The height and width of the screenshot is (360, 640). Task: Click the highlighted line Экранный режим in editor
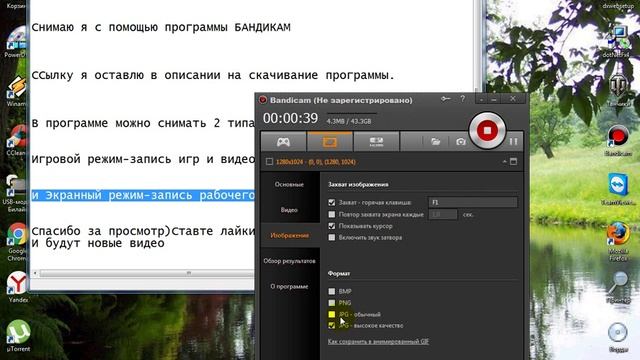(143, 195)
